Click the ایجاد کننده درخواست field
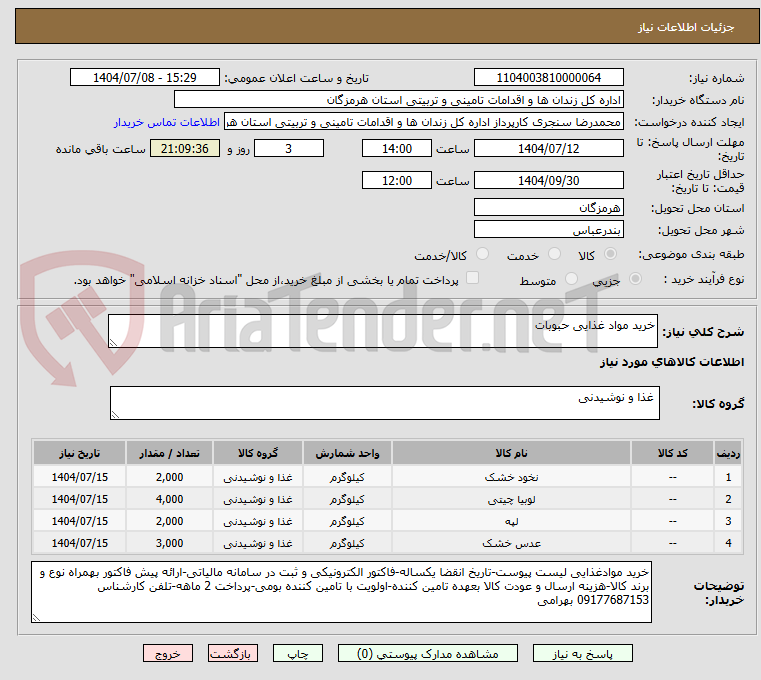Viewport: 761px width, 680px height. tap(424, 122)
